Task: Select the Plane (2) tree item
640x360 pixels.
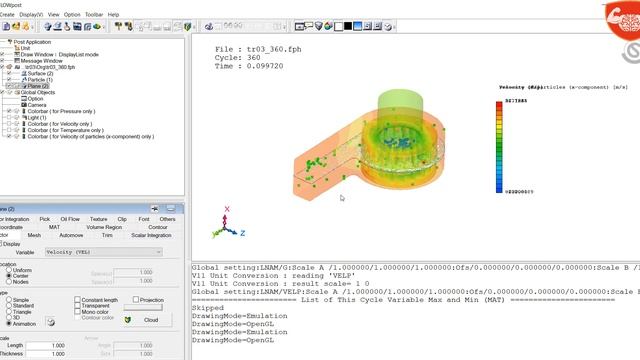Action: pos(38,86)
